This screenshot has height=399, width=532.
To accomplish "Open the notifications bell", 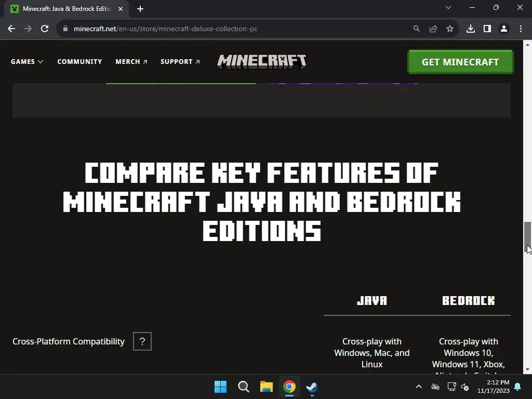I will (x=518, y=387).
